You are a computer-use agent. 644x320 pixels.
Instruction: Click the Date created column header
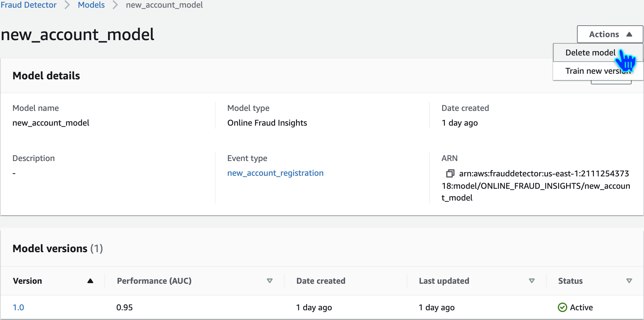coord(321,281)
